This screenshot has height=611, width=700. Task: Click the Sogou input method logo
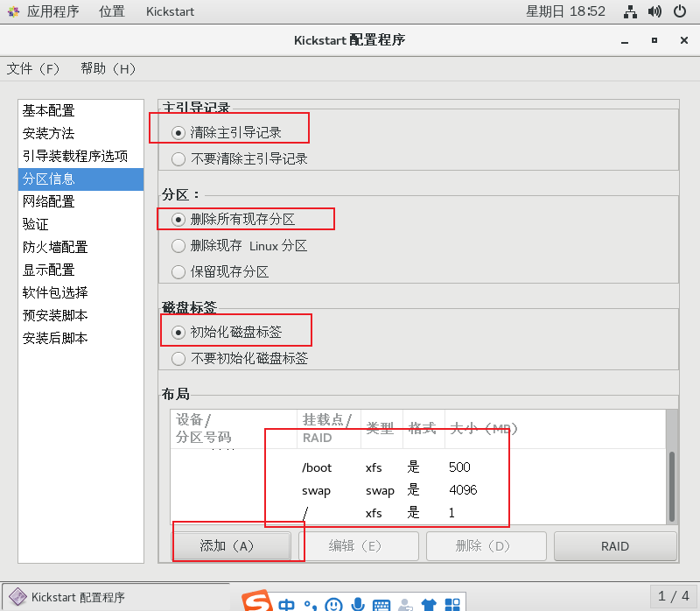[x=257, y=601]
